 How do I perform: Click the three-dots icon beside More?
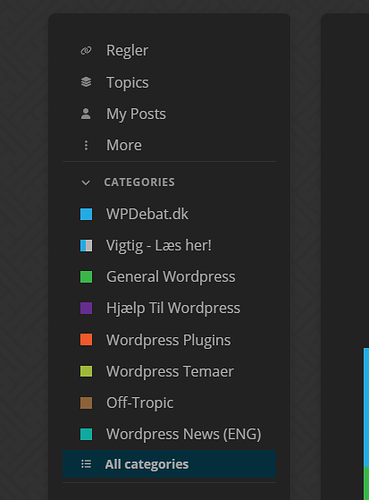click(x=86, y=145)
